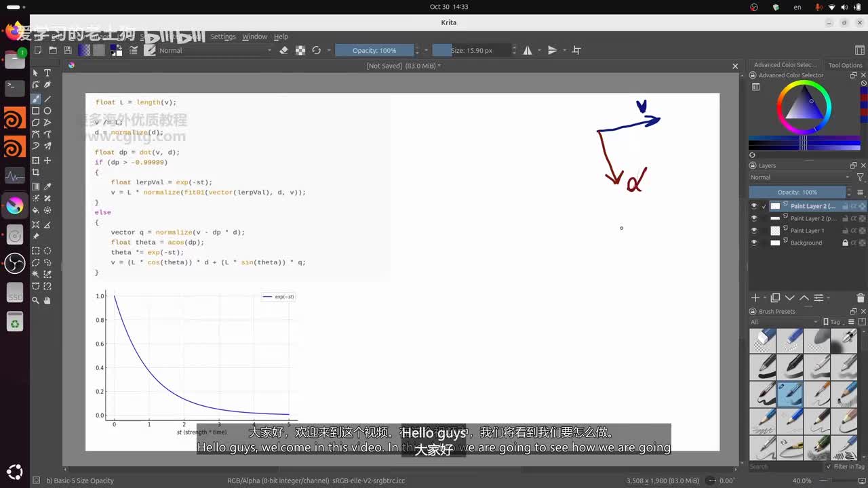Select the Color Sampler eyedropper tool
The image size is (868, 488).
47,186
